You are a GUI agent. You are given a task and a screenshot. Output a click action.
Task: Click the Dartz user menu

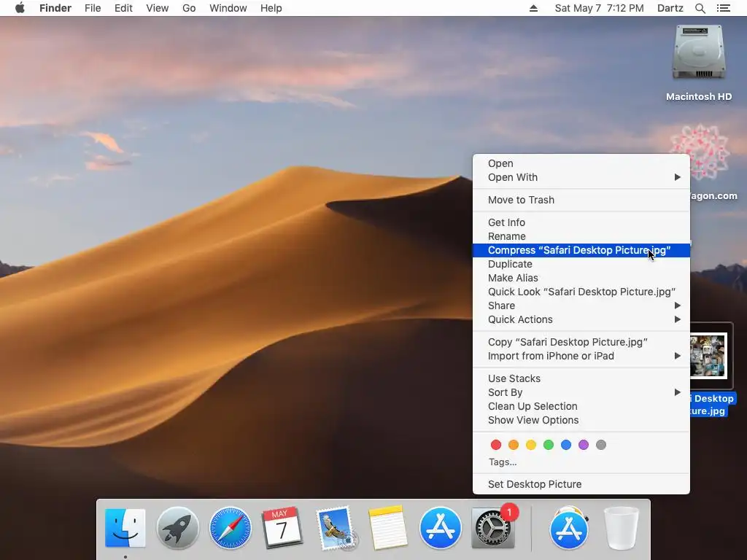point(670,8)
